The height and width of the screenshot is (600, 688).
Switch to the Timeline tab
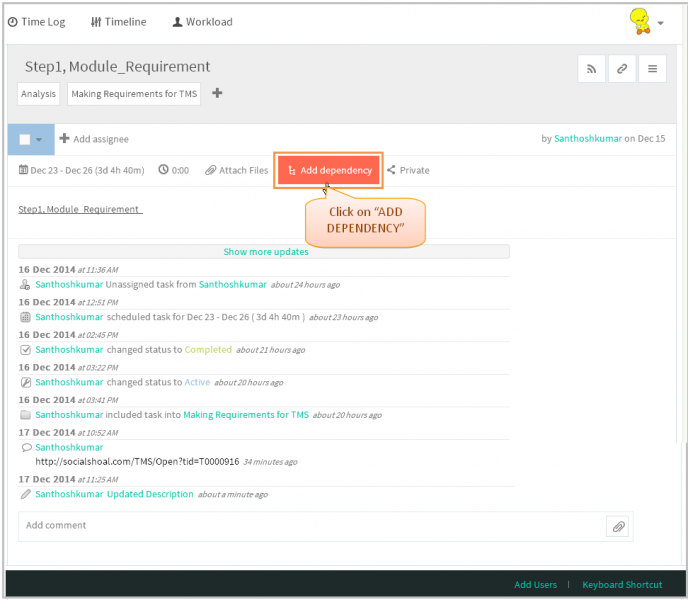118,22
